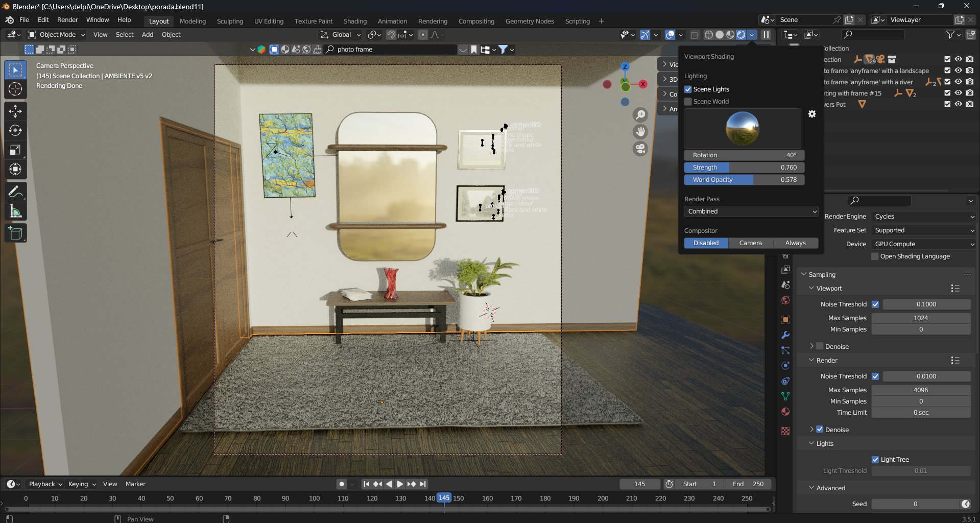
Task: Jump to timeline start frame
Action: tap(366, 484)
